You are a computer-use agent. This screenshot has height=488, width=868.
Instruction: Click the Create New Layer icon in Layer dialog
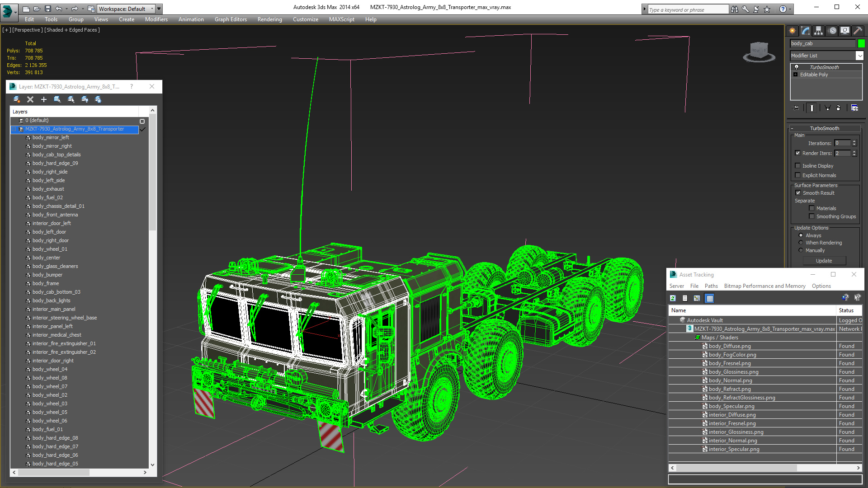coord(17,99)
